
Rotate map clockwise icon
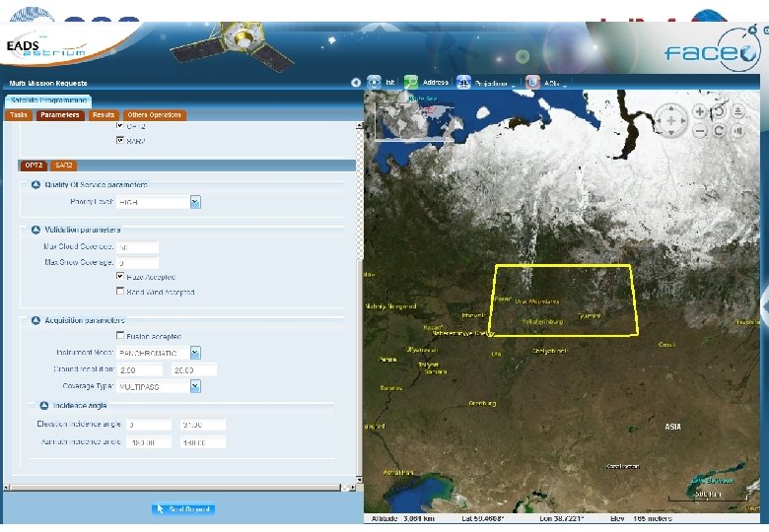point(719,131)
